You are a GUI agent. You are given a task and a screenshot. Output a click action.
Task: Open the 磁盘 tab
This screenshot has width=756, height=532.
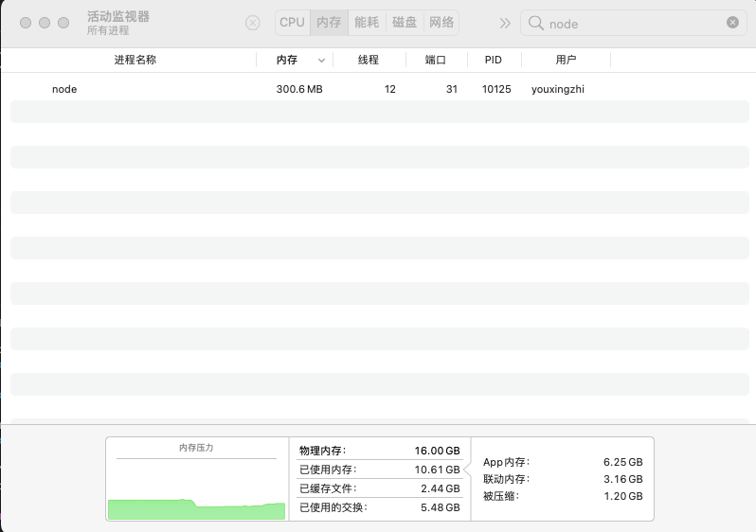(405, 22)
